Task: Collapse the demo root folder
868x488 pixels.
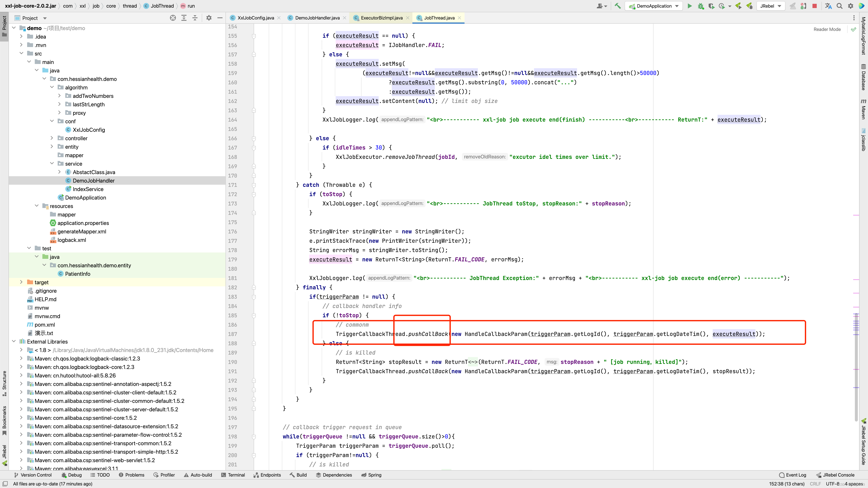Action: [x=14, y=28]
